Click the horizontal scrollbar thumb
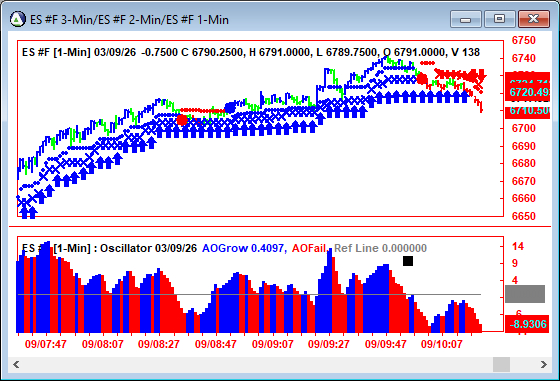Image resolution: width=560 pixels, height=381 pixels. 501,365
